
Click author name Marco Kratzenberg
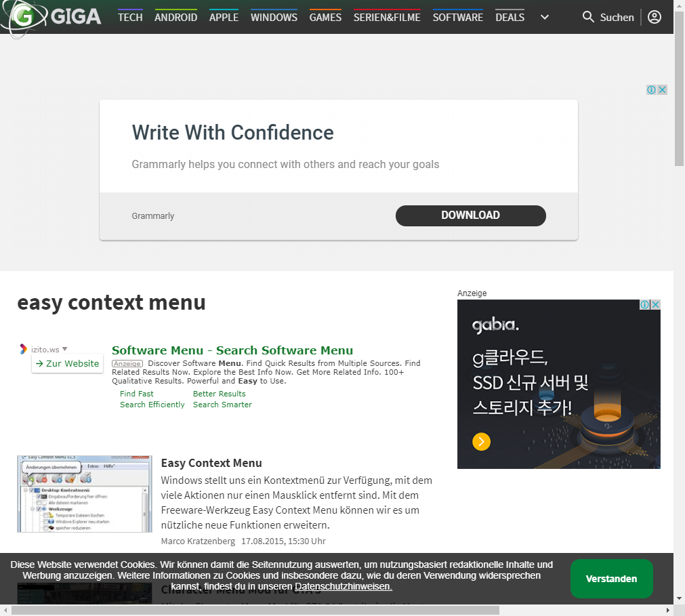click(x=198, y=541)
